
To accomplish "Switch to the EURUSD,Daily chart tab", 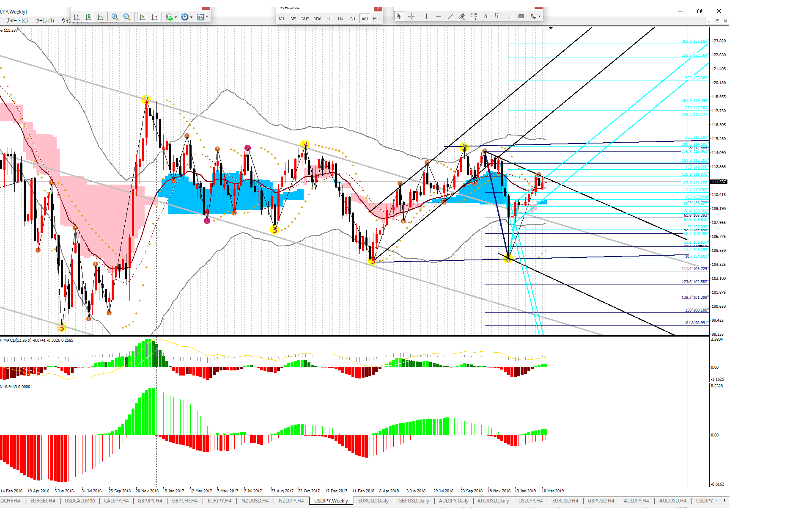I will pyautogui.click(x=373, y=501).
